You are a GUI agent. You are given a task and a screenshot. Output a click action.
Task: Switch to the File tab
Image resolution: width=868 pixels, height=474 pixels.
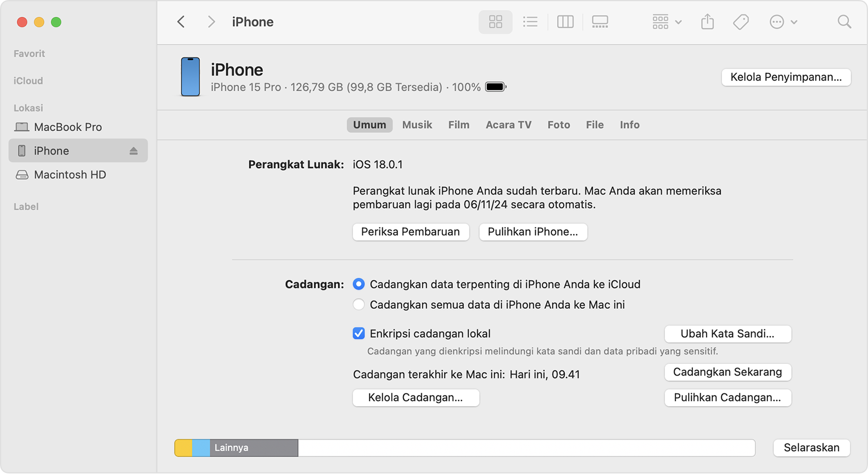[595, 125]
